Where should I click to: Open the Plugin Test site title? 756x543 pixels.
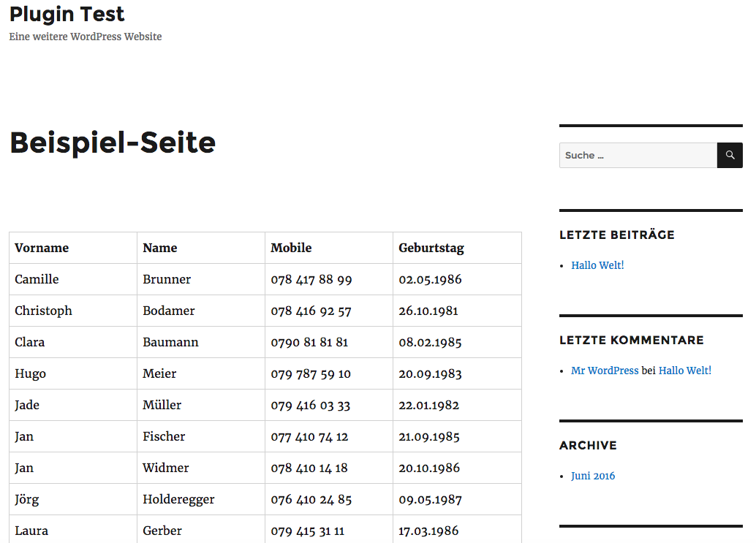(x=67, y=14)
